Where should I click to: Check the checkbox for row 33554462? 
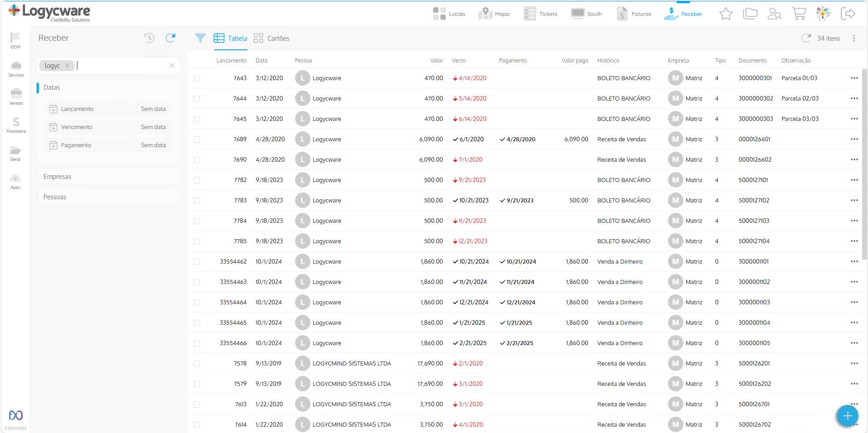click(x=197, y=262)
